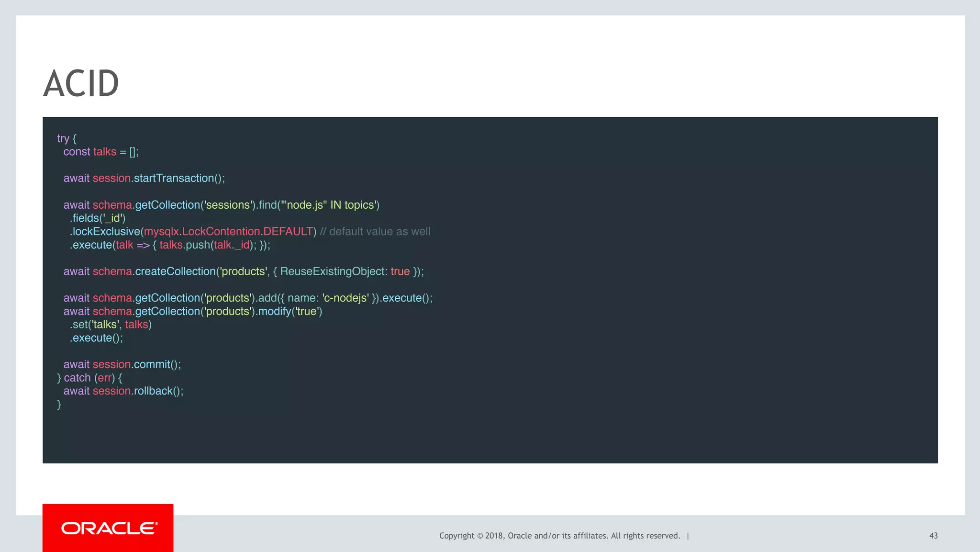This screenshot has width=980, height=552.
Task: Click the add name 'c-nodejs' line
Action: click(x=248, y=298)
